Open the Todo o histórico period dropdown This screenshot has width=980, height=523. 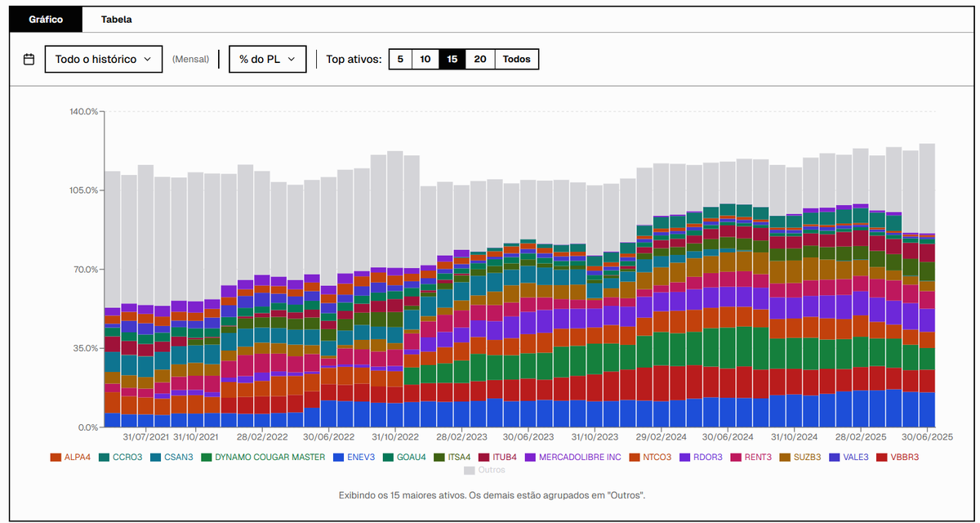click(x=104, y=59)
